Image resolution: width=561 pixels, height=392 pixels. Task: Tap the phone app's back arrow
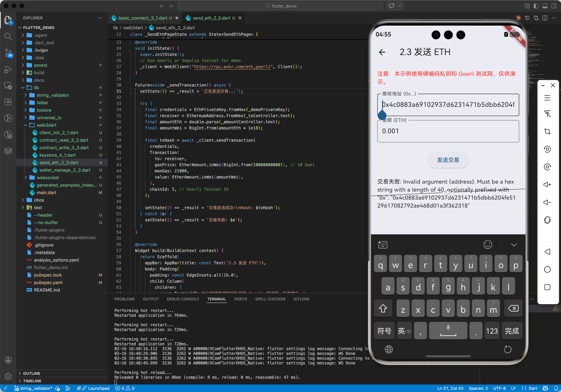point(382,52)
